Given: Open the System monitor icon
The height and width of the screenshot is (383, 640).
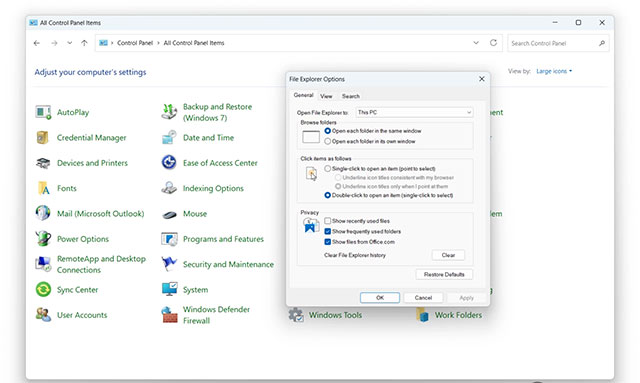Looking at the screenshot, I should pos(169,289).
